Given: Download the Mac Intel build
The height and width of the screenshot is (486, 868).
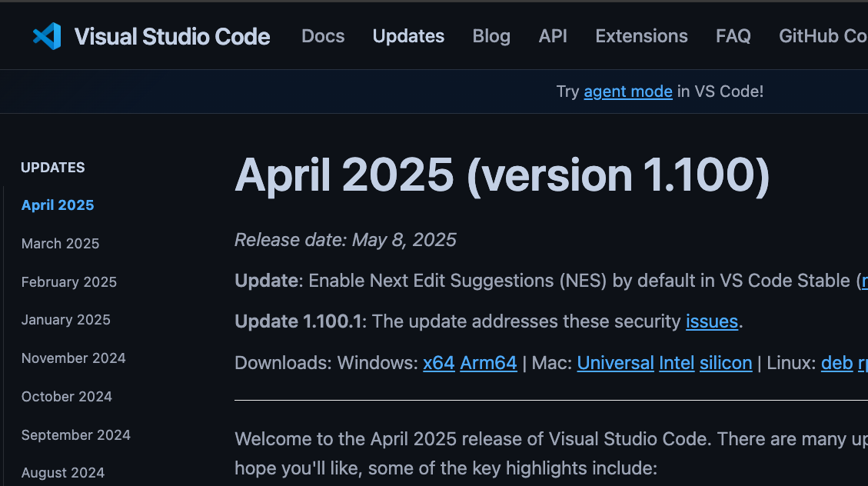Looking at the screenshot, I should 677,363.
